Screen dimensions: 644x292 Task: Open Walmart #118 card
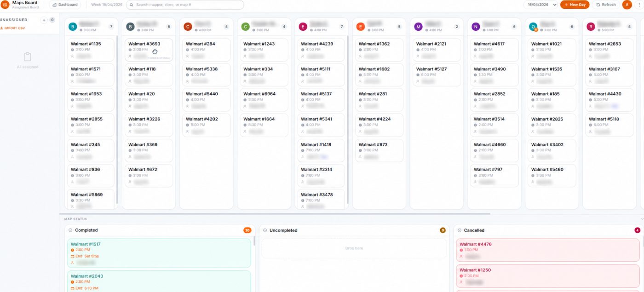coord(148,75)
